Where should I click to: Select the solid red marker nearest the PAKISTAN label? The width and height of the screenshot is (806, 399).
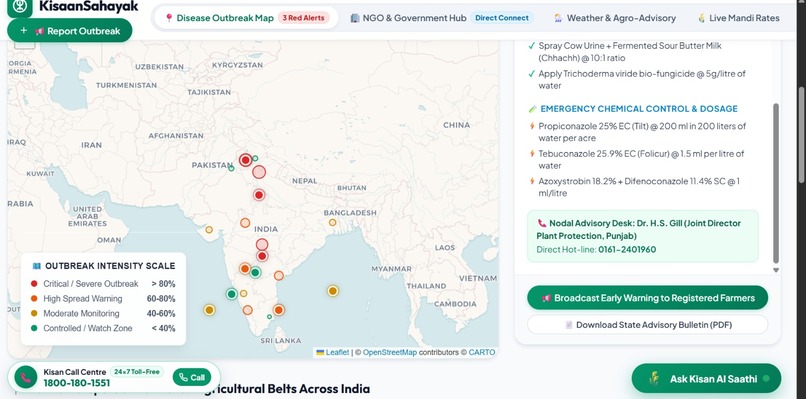[x=246, y=160]
